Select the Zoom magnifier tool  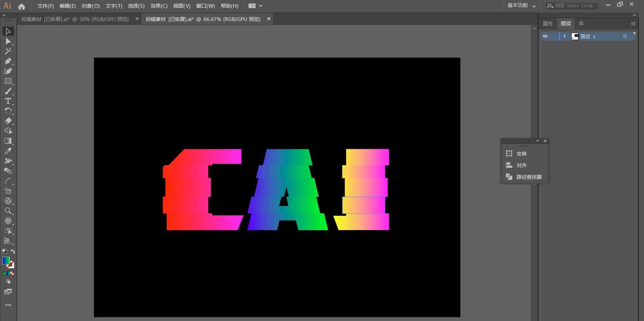coord(8,211)
